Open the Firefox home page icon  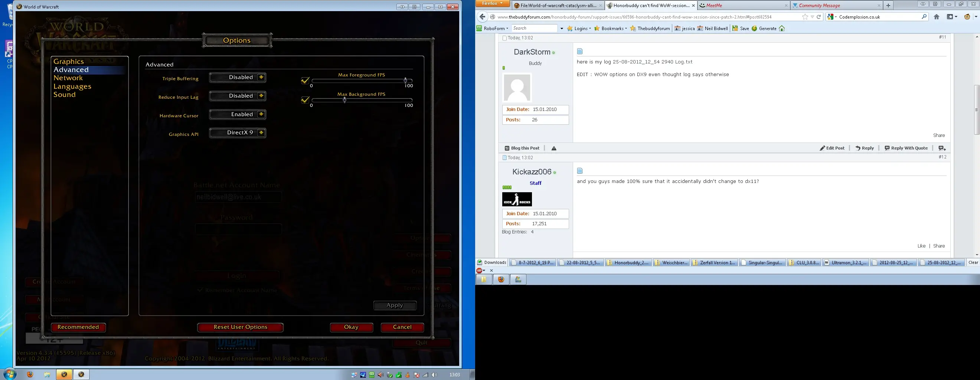coord(937,17)
